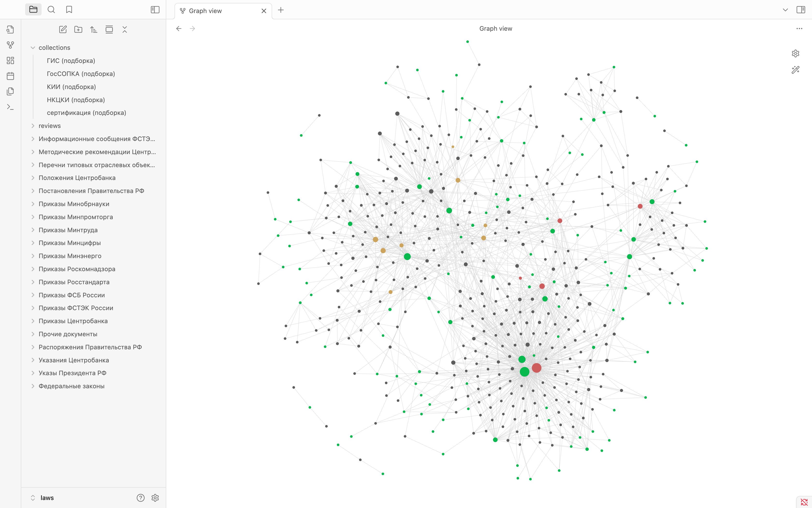This screenshot has height=508, width=812.
Task: Open graph view from ribbon
Action: (10, 45)
